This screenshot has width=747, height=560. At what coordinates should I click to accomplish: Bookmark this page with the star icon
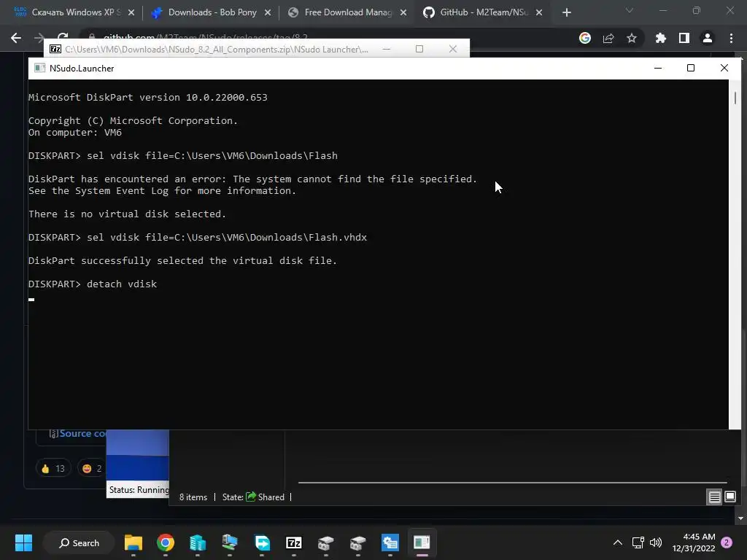[632, 38]
